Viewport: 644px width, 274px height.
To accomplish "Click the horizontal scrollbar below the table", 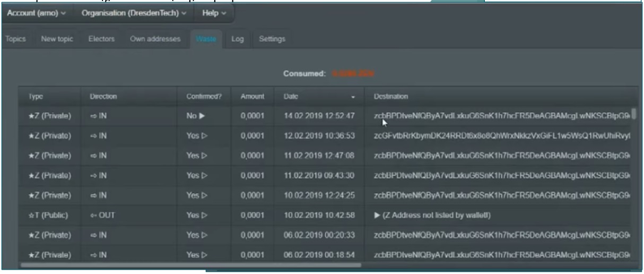I will [191, 264].
